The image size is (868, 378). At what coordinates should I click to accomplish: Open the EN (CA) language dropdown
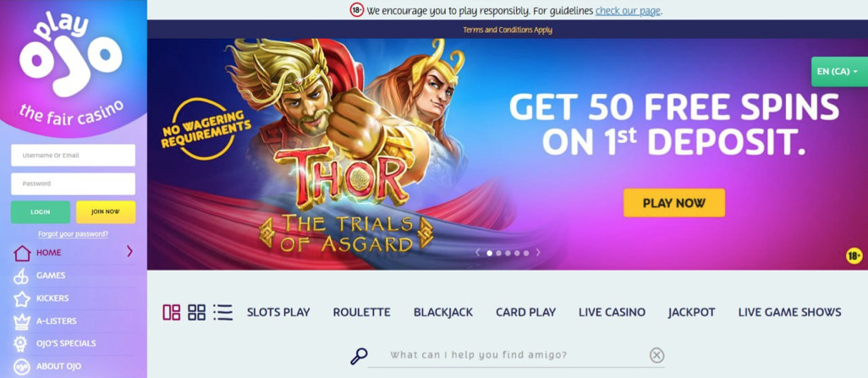pos(840,72)
